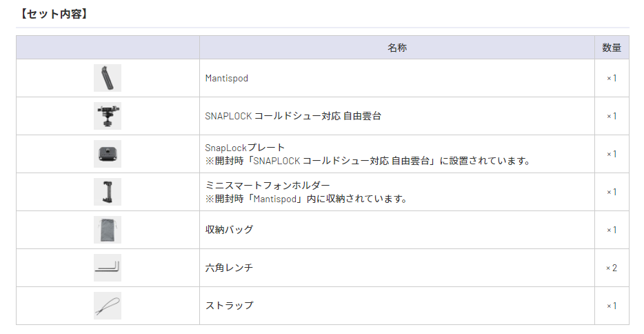Click the ×1 quantity for ストラップ
This screenshot has height=334, width=644.
coord(612,306)
